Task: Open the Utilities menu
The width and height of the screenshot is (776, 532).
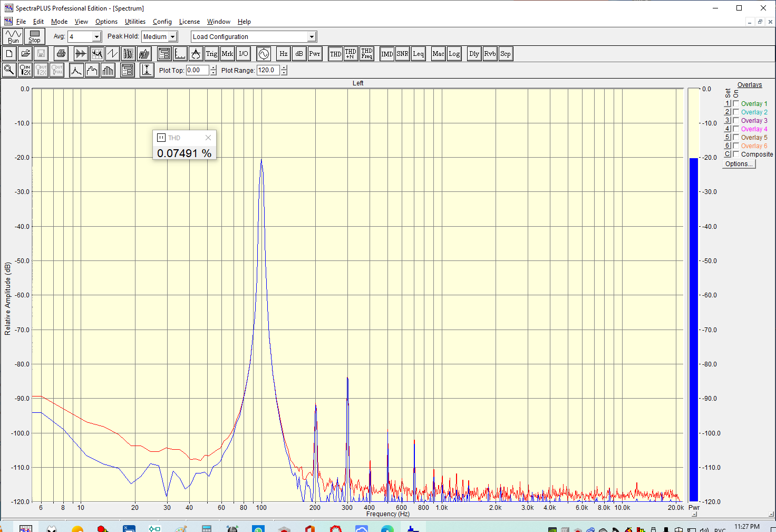Action: [x=135, y=22]
